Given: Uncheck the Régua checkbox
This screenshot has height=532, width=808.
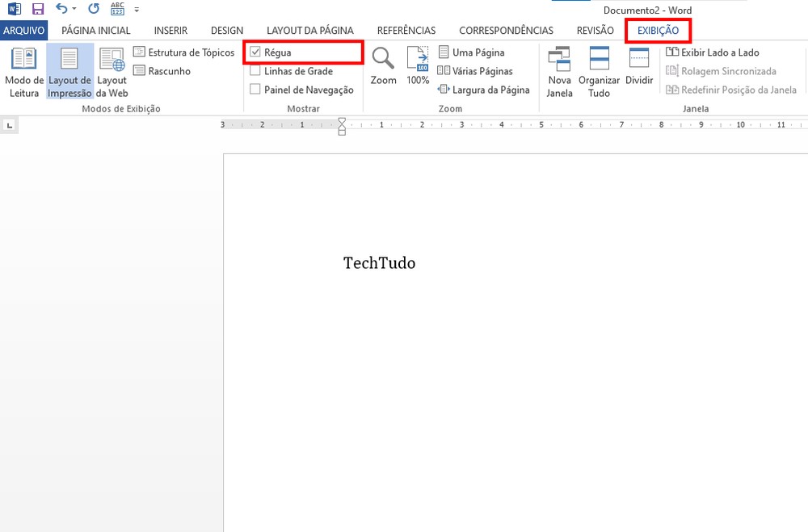Looking at the screenshot, I should [x=255, y=52].
